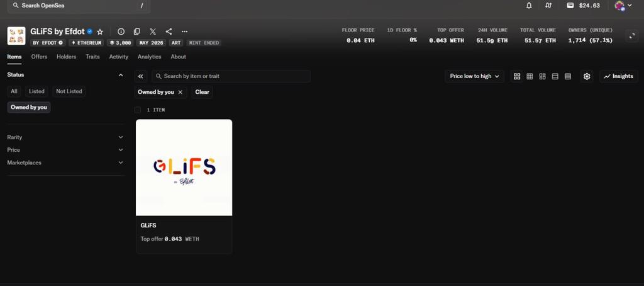Click the ART category badge
644x286 pixels.
(x=176, y=43)
